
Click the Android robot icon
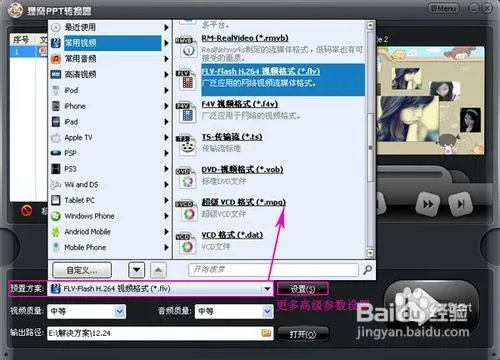56,231
